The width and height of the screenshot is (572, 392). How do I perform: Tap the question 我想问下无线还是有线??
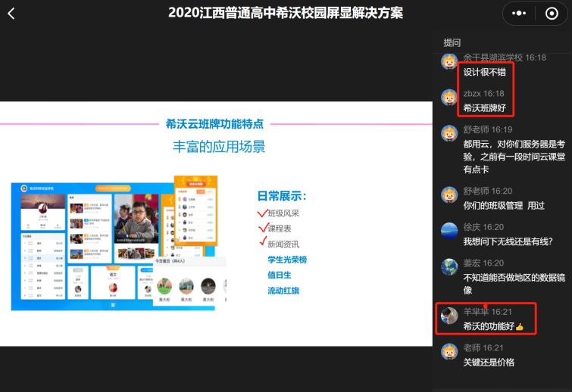[508, 241]
